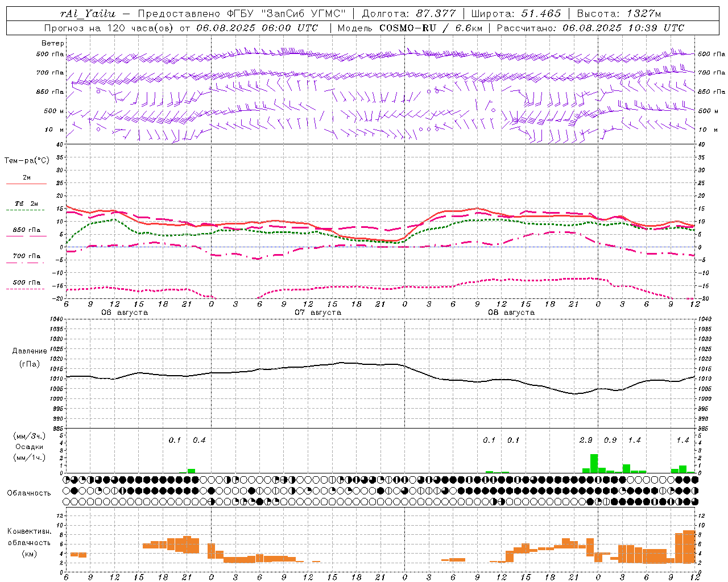Click the longitude value Долгота: 87.377
The height and width of the screenshot is (582, 728).
pyautogui.click(x=408, y=14)
